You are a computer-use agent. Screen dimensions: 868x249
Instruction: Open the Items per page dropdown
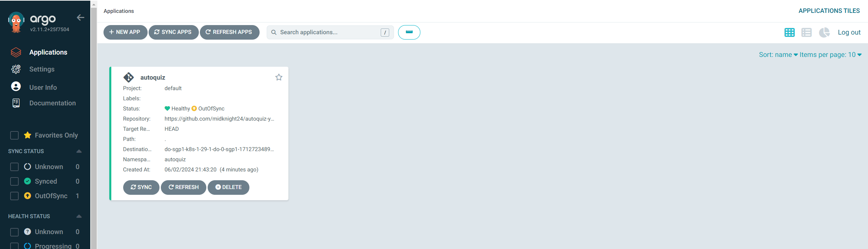coord(830,55)
